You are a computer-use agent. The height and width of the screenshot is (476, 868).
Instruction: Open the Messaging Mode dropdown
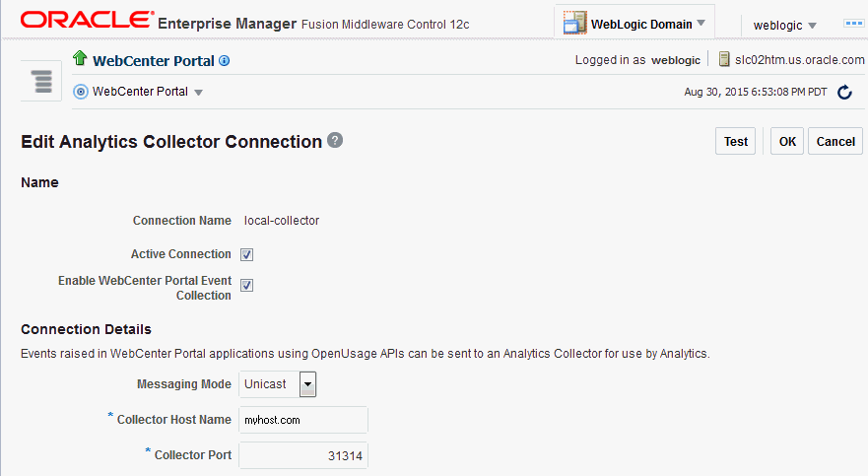point(307,384)
